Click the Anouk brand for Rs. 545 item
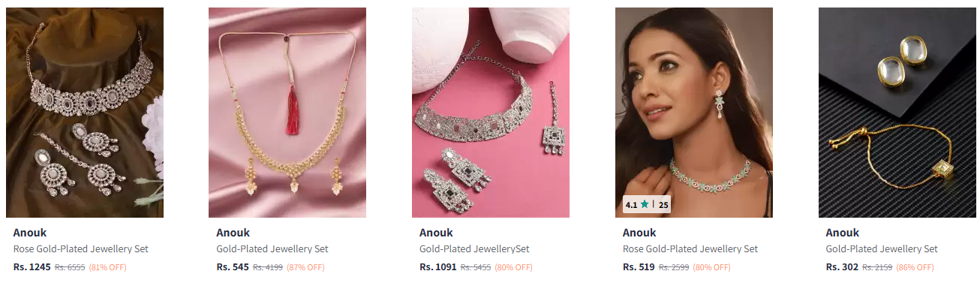This screenshot has width=980, height=283. click(233, 233)
